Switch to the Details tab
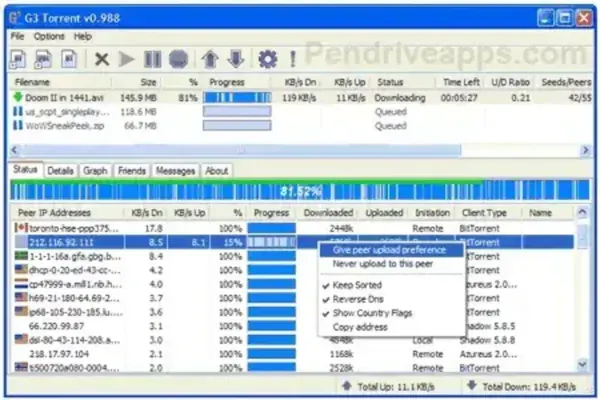This screenshot has height=400, width=600. coord(60,171)
